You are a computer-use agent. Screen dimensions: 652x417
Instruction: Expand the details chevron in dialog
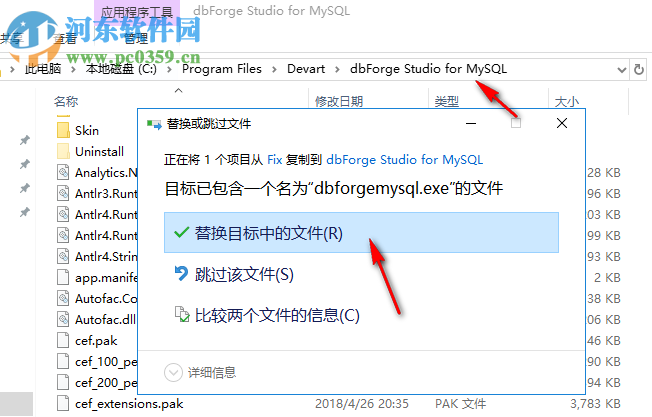pyautogui.click(x=173, y=373)
